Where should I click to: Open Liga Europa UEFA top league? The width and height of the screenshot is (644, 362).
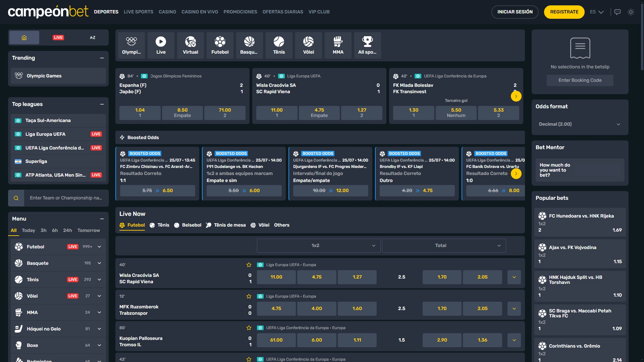58,134
